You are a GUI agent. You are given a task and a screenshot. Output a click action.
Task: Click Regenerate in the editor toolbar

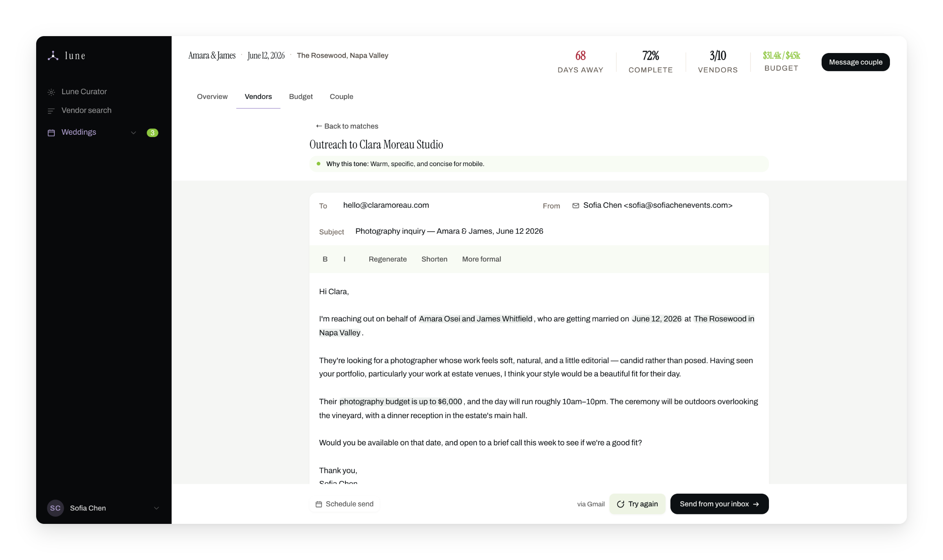[x=387, y=259]
